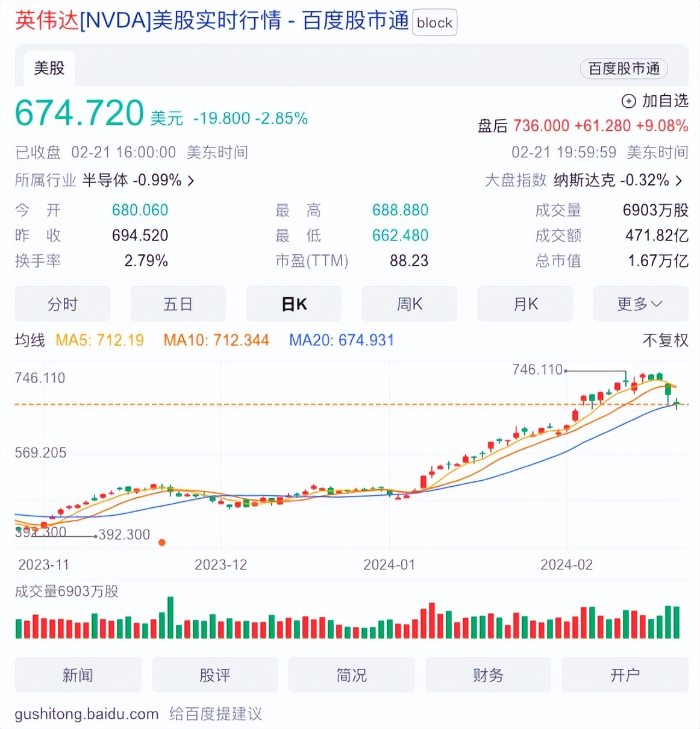Select the 周K chart tab
The width and height of the screenshot is (700, 729).
[410, 304]
